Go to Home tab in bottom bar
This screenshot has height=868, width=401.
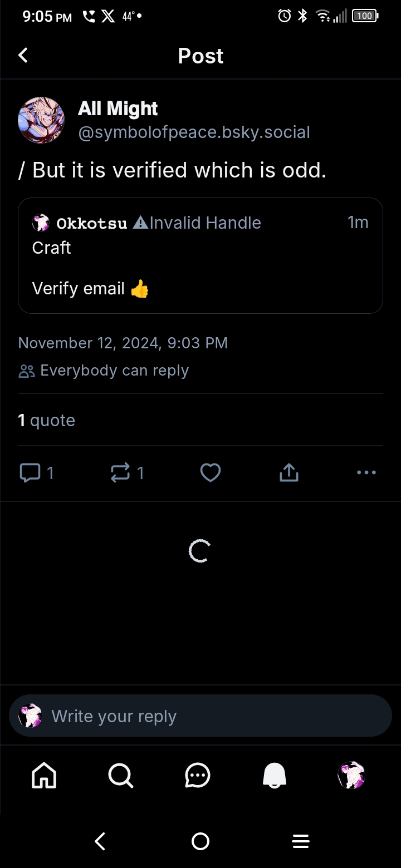tap(44, 775)
